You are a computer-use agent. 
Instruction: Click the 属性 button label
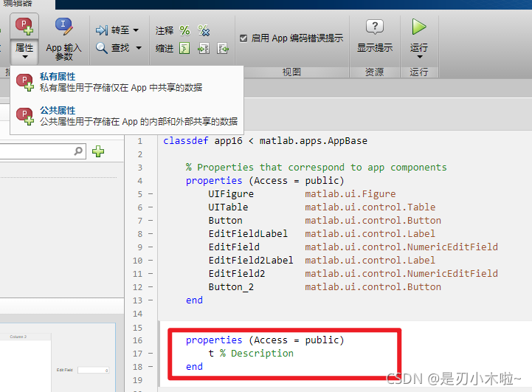pos(24,48)
